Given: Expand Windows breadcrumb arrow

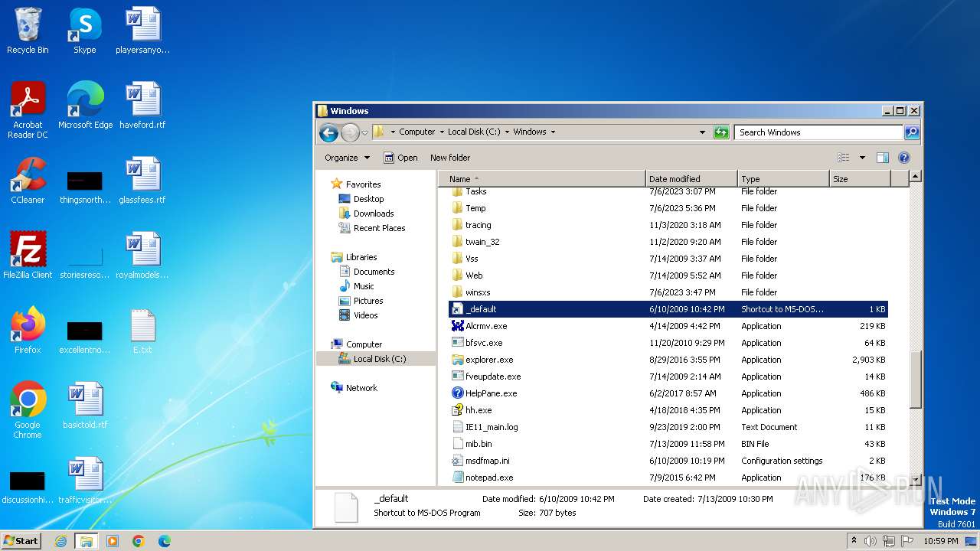Looking at the screenshot, I should click(553, 132).
